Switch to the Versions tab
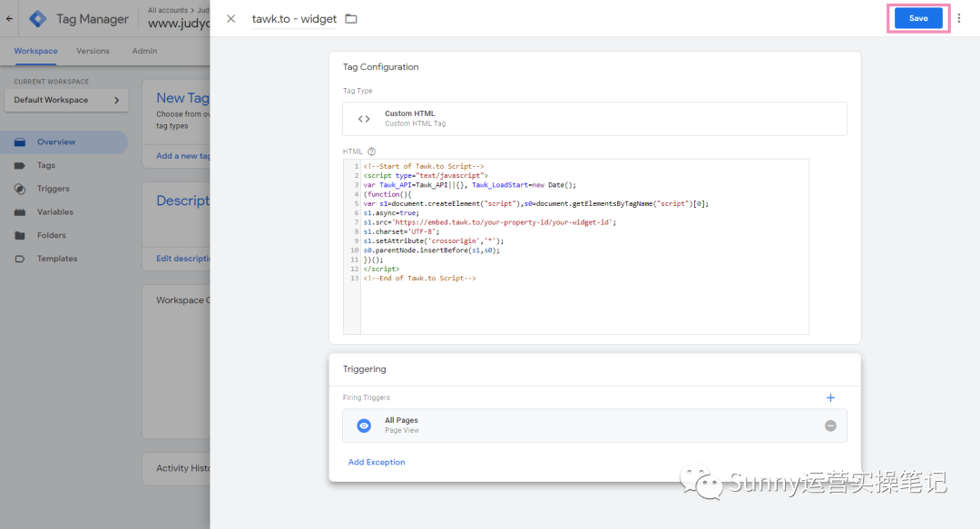Viewport: 980px width, 529px height. (93, 51)
